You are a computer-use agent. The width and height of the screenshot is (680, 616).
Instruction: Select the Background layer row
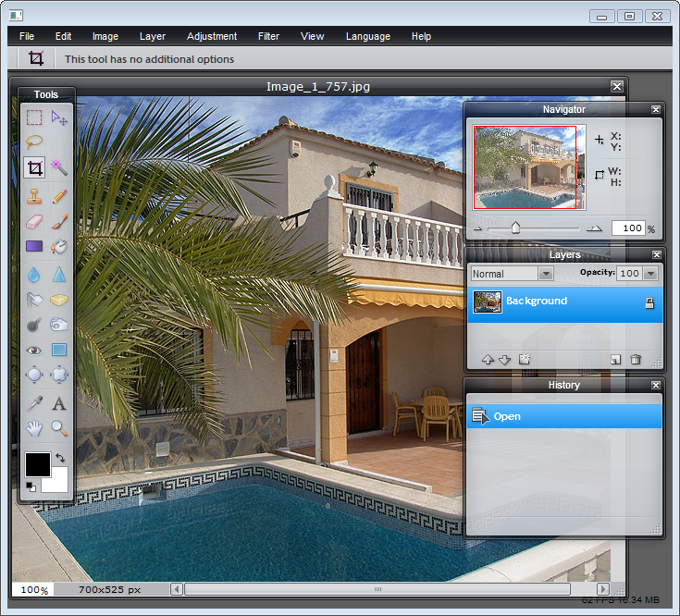(565, 304)
